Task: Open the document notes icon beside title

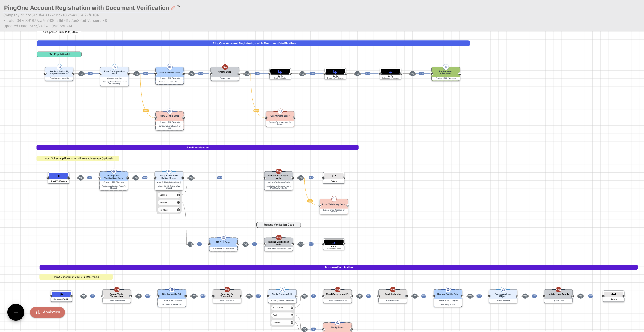Action: click(178, 8)
